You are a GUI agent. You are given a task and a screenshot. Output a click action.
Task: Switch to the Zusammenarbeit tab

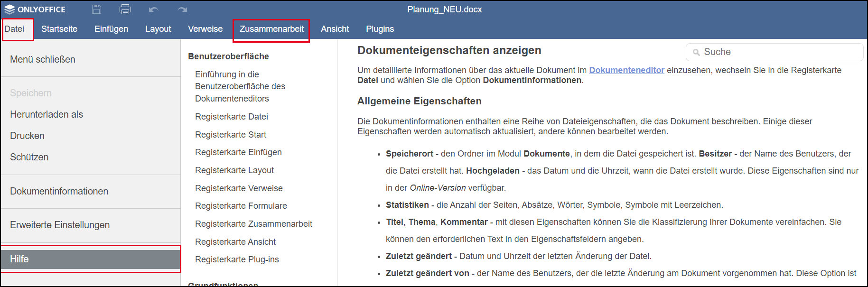[271, 29]
